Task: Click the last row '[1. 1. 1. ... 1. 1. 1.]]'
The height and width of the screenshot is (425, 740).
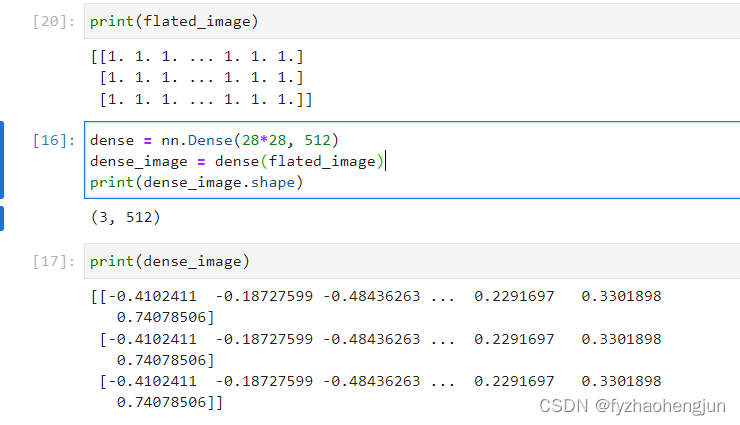Action: coord(206,100)
